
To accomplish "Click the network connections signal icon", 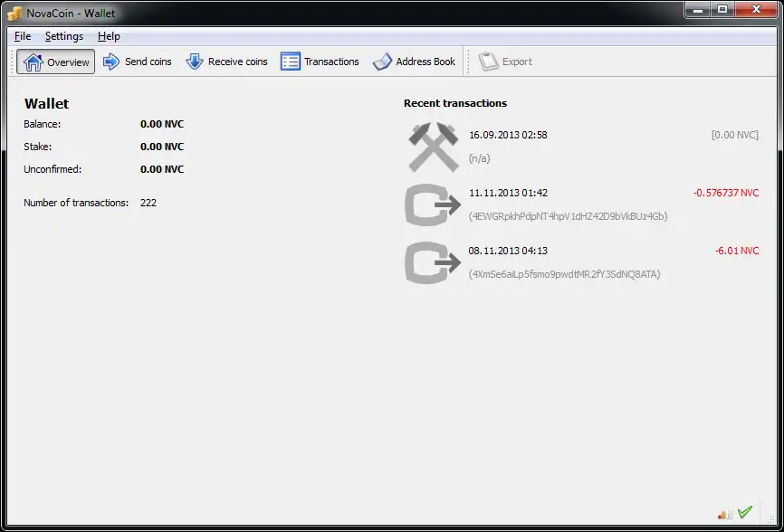I will (x=724, y=514).
